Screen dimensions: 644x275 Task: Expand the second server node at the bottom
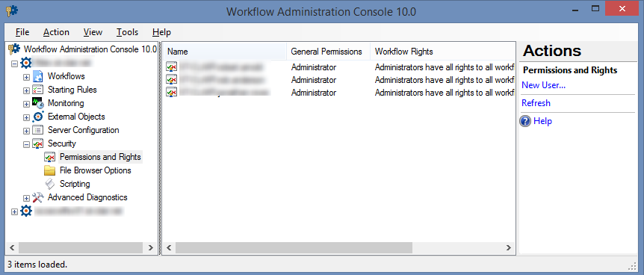[15, 211]
